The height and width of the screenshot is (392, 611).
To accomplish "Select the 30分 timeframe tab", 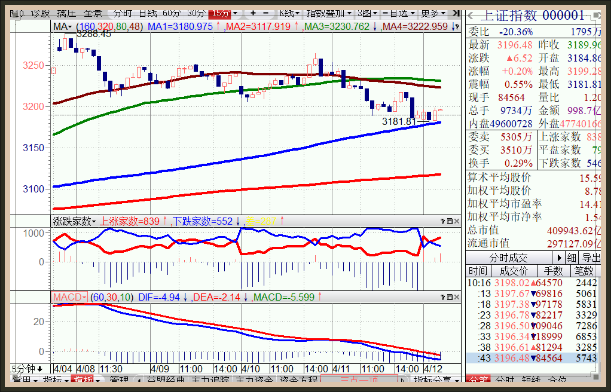I will pos(196,13).
